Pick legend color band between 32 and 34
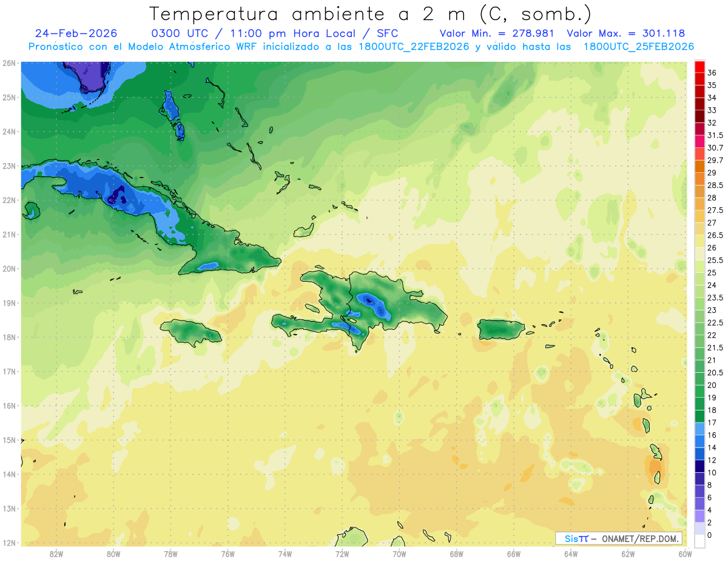This screenshot has height=562, width=728. tap(699, 110)
